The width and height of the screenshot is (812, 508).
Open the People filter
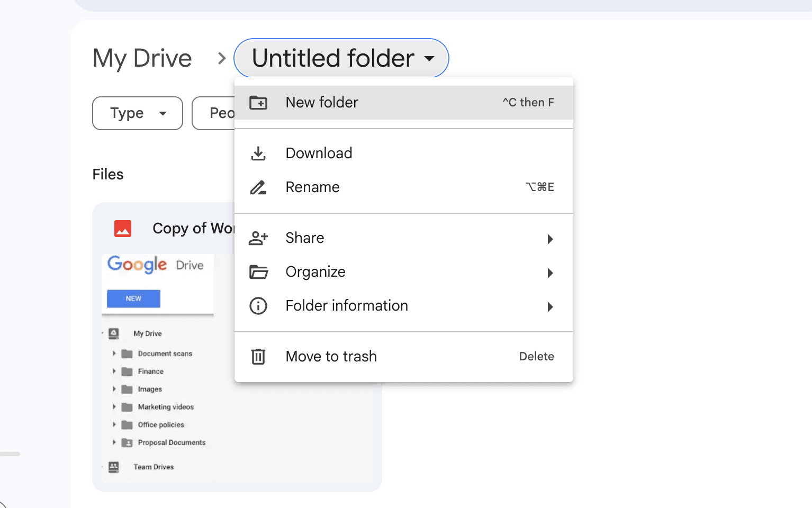tap(222, 113)
